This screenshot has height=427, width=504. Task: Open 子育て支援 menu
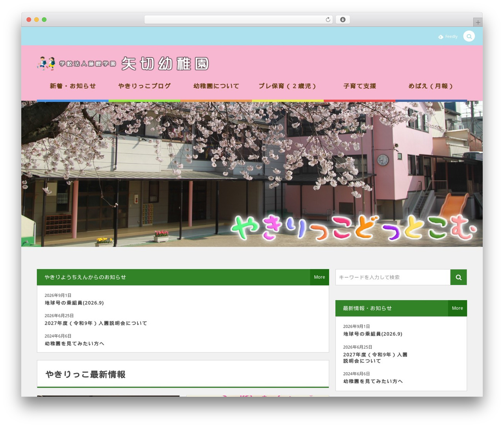[x=359, y=86]
